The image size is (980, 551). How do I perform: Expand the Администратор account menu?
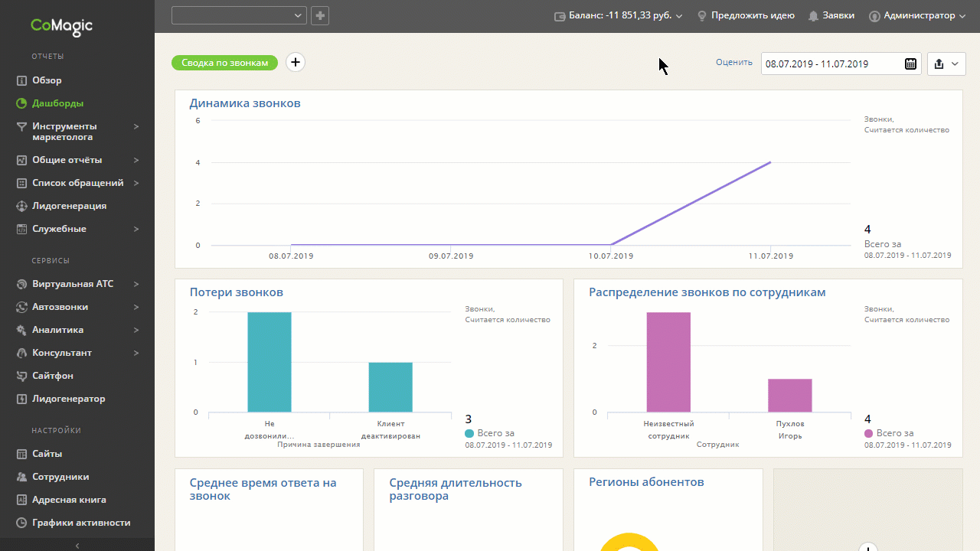tap(962, 16)
